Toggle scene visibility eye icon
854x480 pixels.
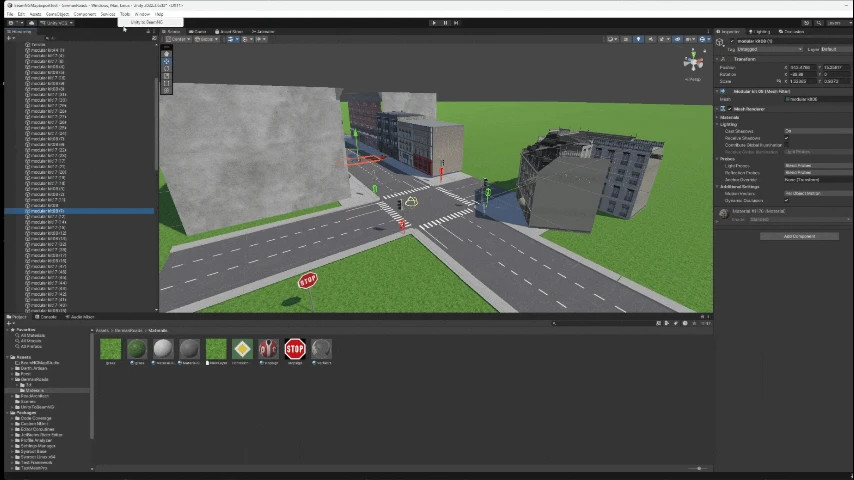[677, 39]
